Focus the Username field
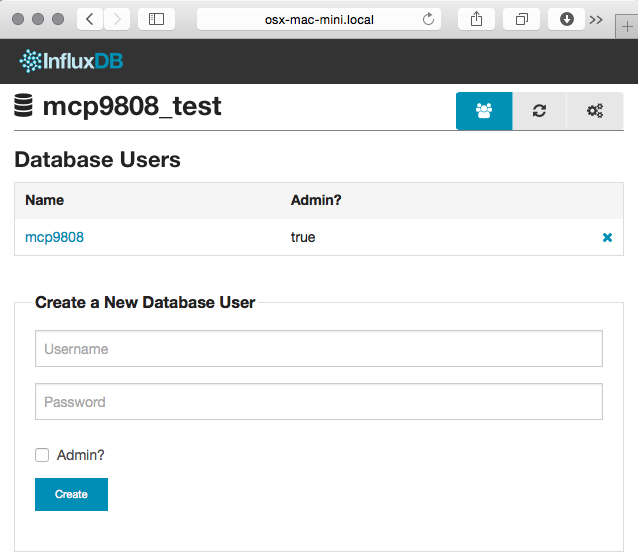Viewport: 638px width, 559px height. [x=319, y=349]
